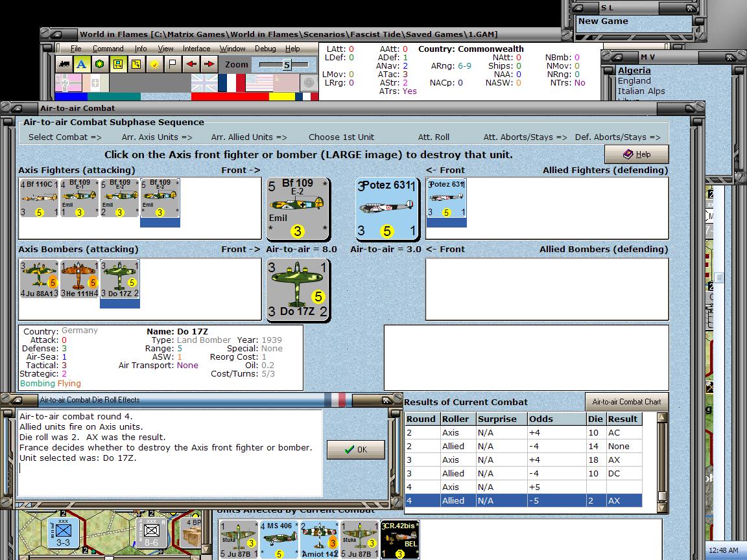Open the Help menu in the menu bar
Viewport: 747px width, 560px height.
292,49
